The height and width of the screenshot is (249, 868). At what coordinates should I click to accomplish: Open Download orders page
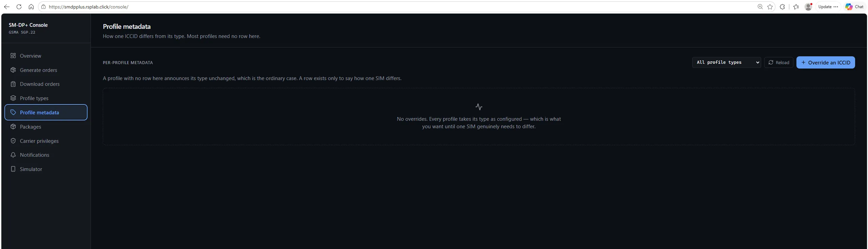(x=46, y=84)
